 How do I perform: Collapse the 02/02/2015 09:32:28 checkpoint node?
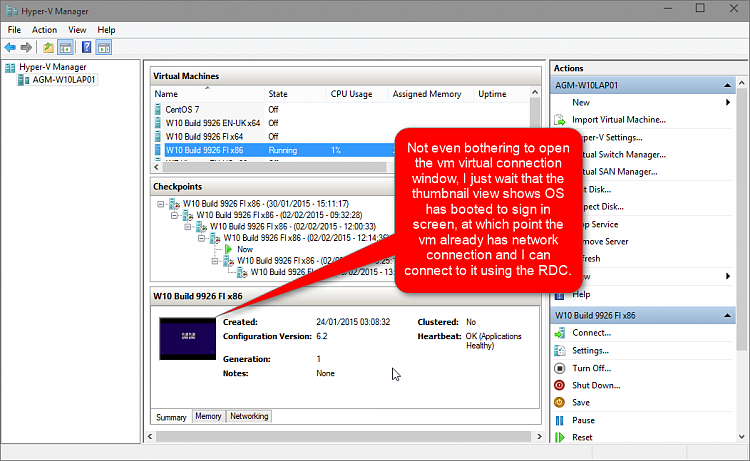click(174, 215)
